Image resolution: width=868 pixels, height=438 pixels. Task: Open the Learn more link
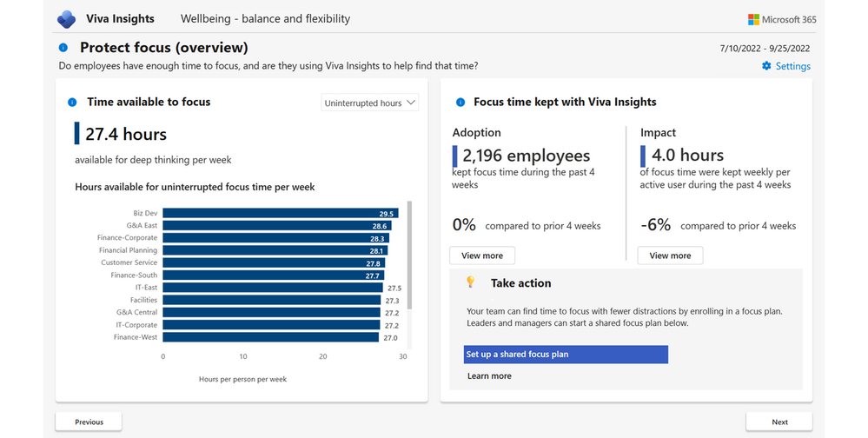tap(489, 376)
